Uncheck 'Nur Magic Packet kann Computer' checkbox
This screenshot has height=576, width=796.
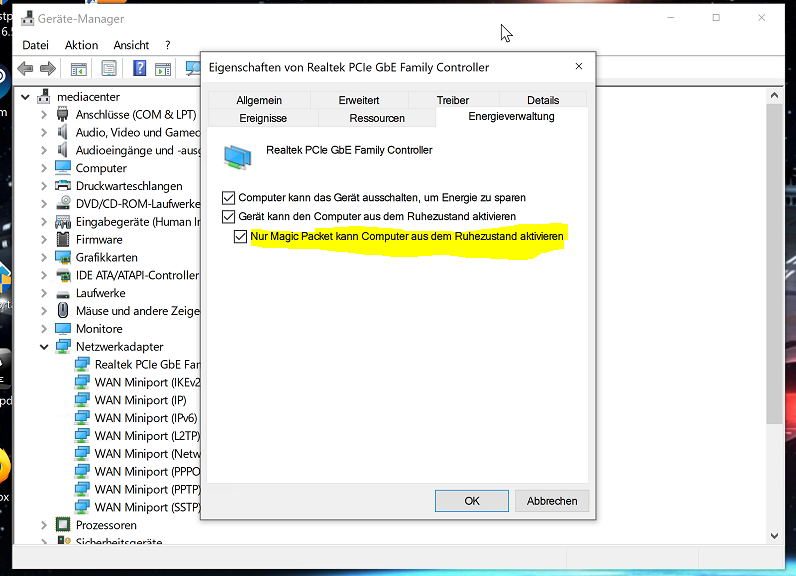240,236
